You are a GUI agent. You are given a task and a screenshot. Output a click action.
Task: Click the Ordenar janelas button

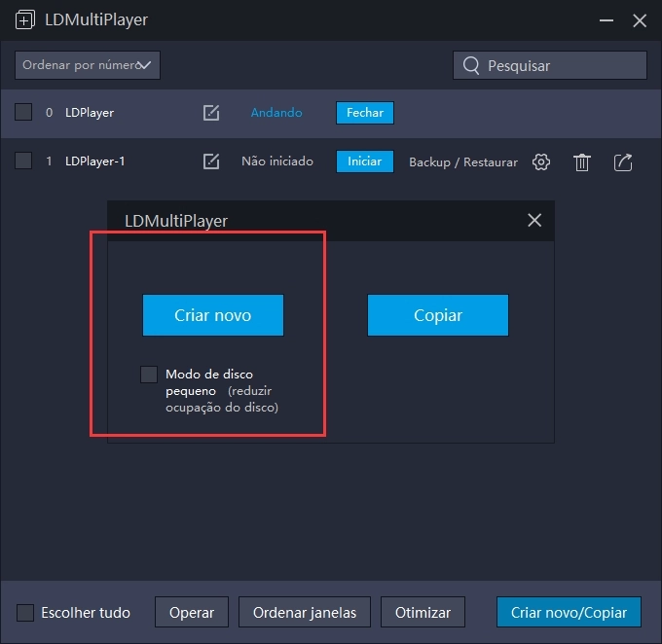tap(305, 613)
